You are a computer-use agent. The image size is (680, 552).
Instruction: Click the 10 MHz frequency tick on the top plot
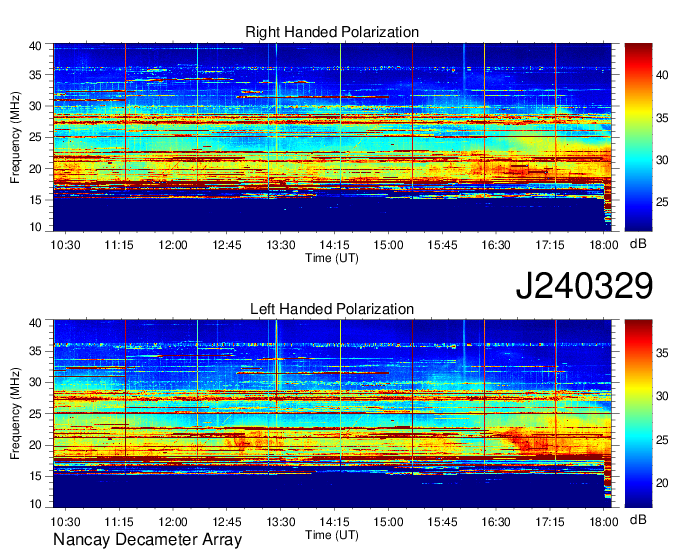pos(35,227)
